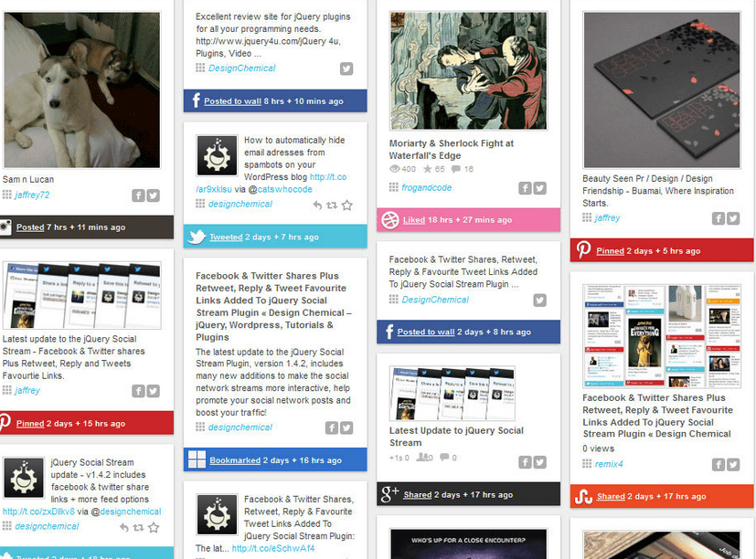The image size is (756, 559).
Task: Open the @catswhocode mention link
Action: click(280, 189)
